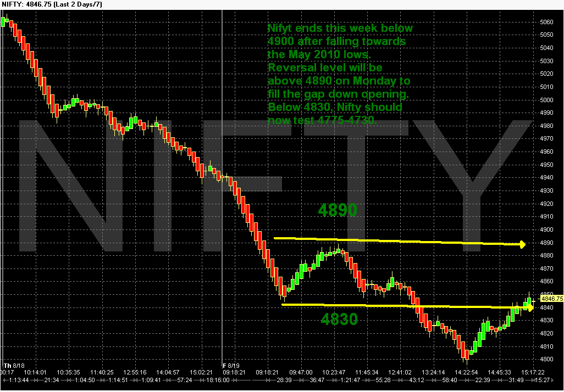
Task: Click the chart title NIFTY: 4846.75 (Last 2 Days/7)
Action: 52,4
